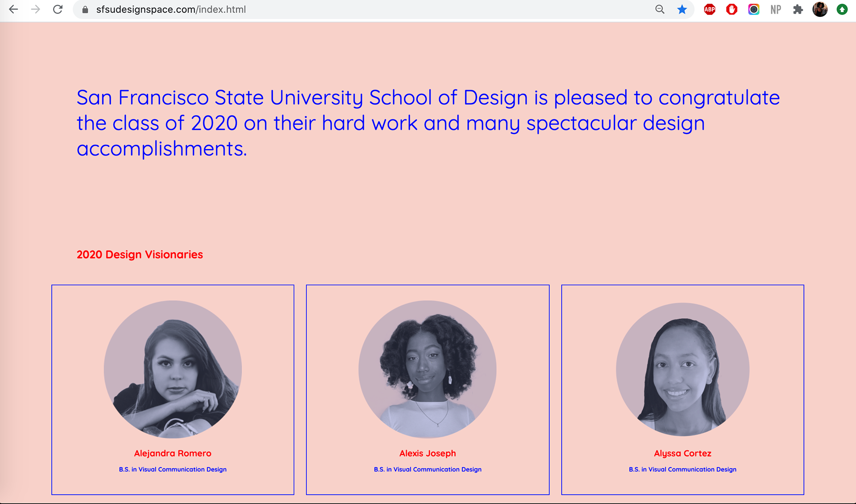
Task: Open the zoom magnifier icon in address bar
Action: coord(660,9)
